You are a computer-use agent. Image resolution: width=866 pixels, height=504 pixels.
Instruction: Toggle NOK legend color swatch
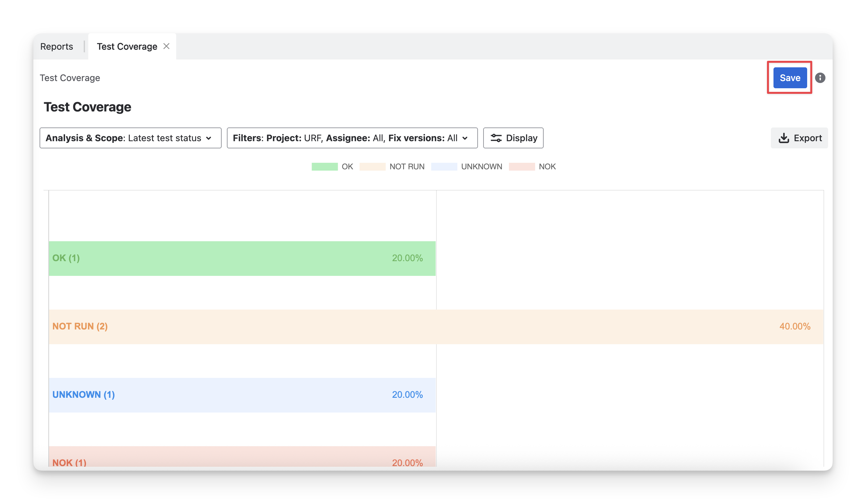tap(522, 167)
